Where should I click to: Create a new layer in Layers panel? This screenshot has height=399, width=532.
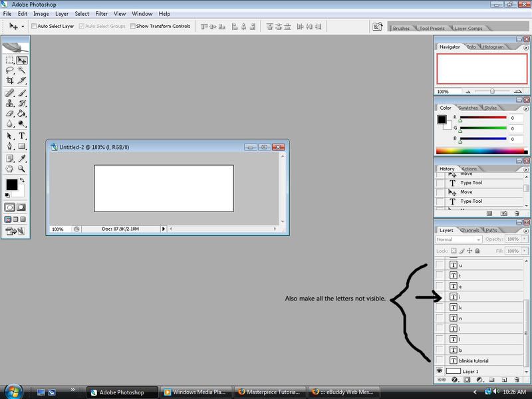click(x=504, y=380)
